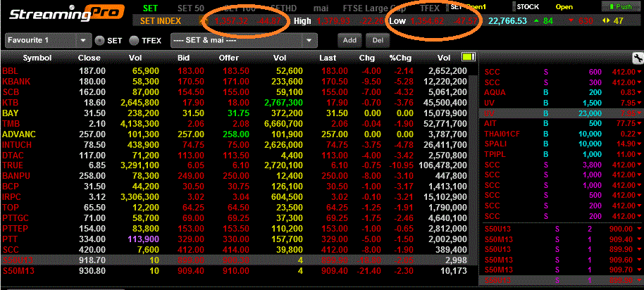Switch to the SET 50 tab
This screenshot has height=290, width=644.
tap(190, 8)
